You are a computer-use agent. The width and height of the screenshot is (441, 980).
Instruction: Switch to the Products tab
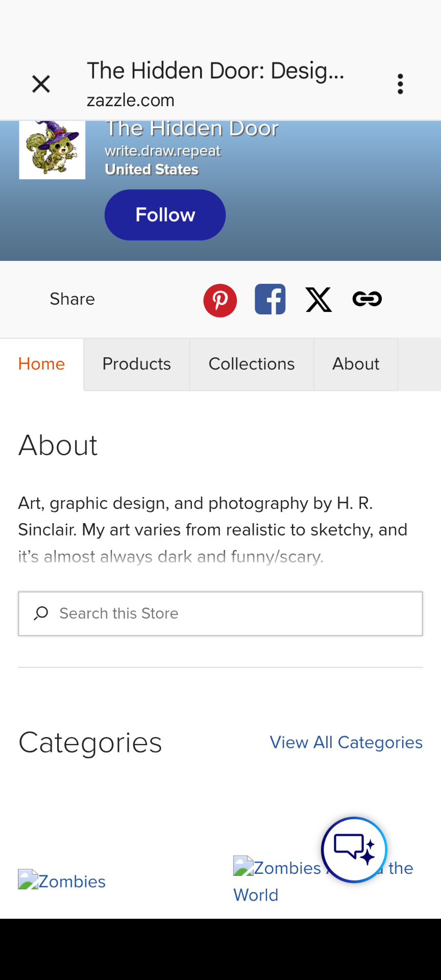[136, 364]
